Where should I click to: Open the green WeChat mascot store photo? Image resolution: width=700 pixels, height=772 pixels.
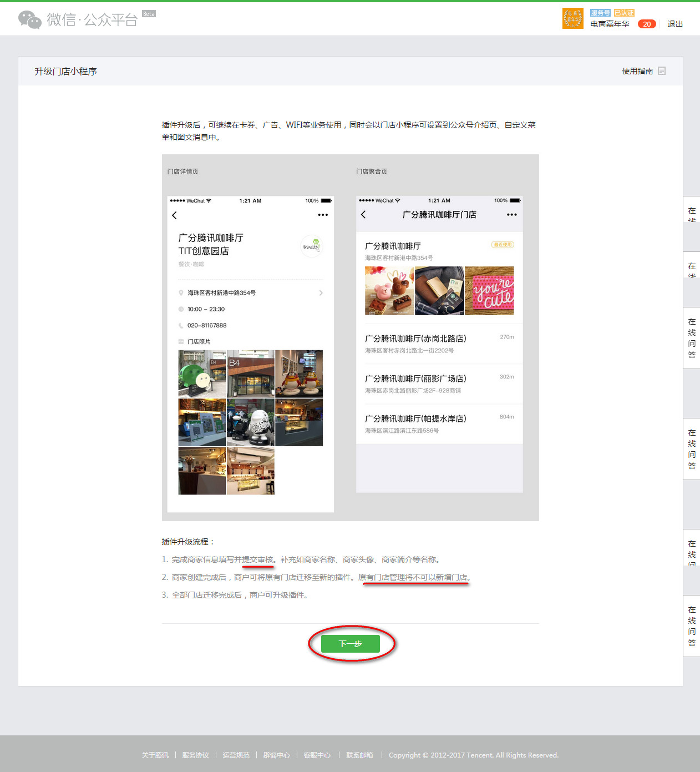(202, 374)
